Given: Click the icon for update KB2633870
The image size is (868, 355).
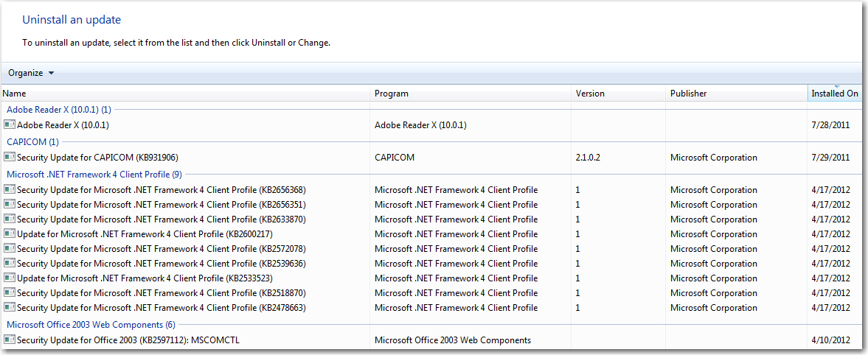Looking at the screenshot, I should 10,219.
